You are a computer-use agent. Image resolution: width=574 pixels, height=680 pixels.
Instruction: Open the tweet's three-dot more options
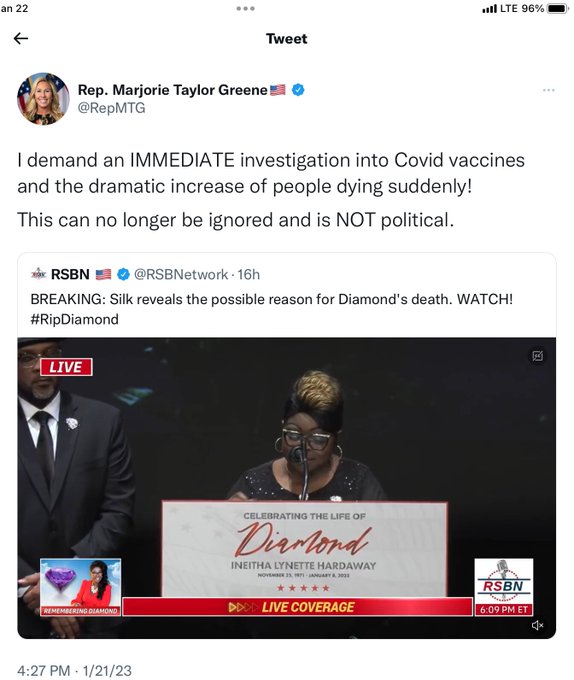pos(548,90)
